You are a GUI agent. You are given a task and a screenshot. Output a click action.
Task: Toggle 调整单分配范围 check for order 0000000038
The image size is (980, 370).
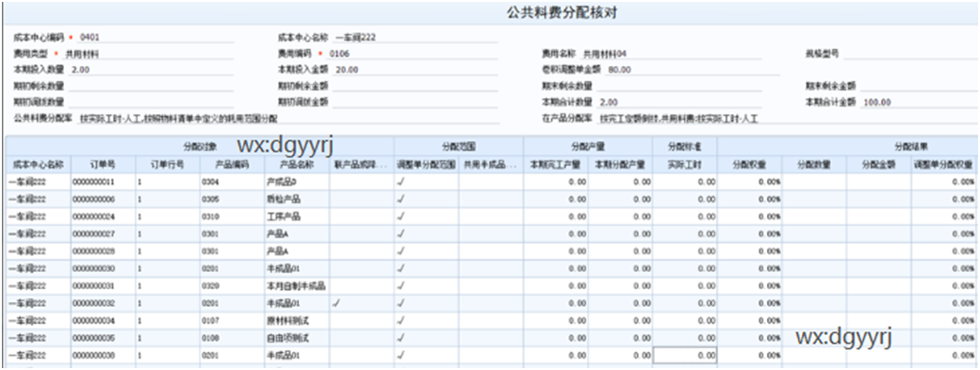[400, 355]
